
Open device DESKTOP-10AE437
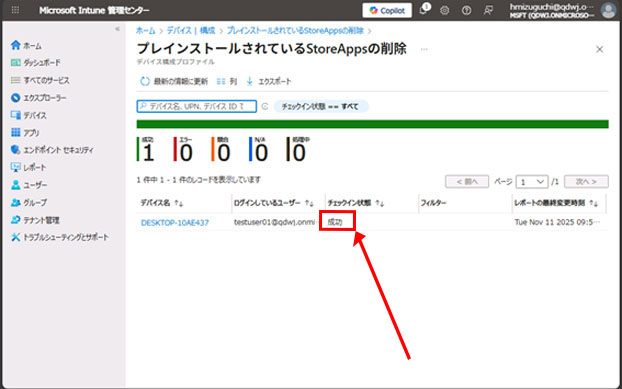pos(175,223)
